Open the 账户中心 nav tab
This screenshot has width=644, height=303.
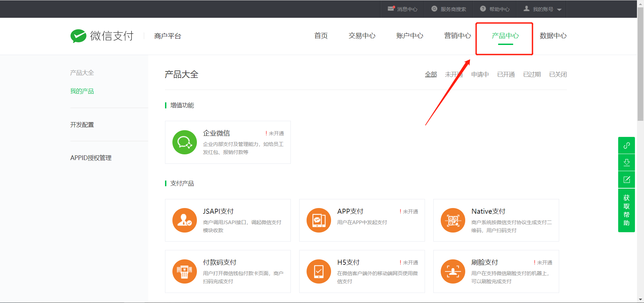coord(410,36)
